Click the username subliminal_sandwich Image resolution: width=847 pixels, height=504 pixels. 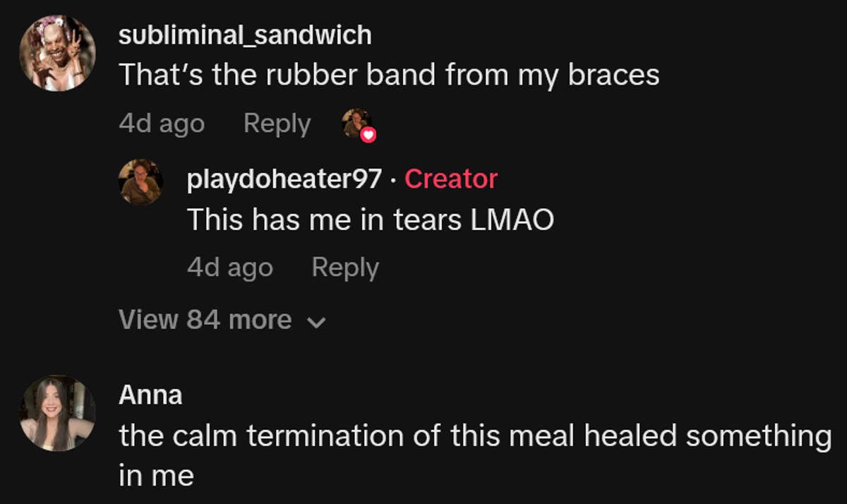pyautogui.click(x=245, y=34)
